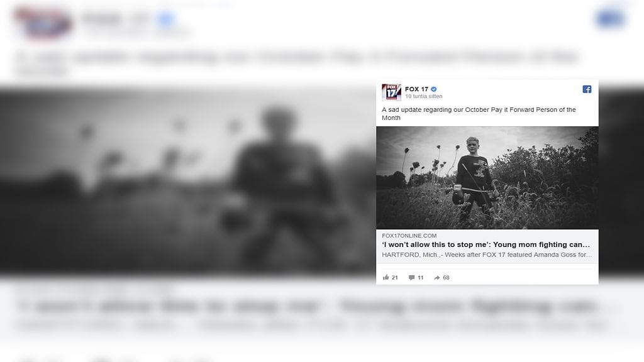
Task: Open the black-and-white boxer photo in the card
Action: pos(487,178)
